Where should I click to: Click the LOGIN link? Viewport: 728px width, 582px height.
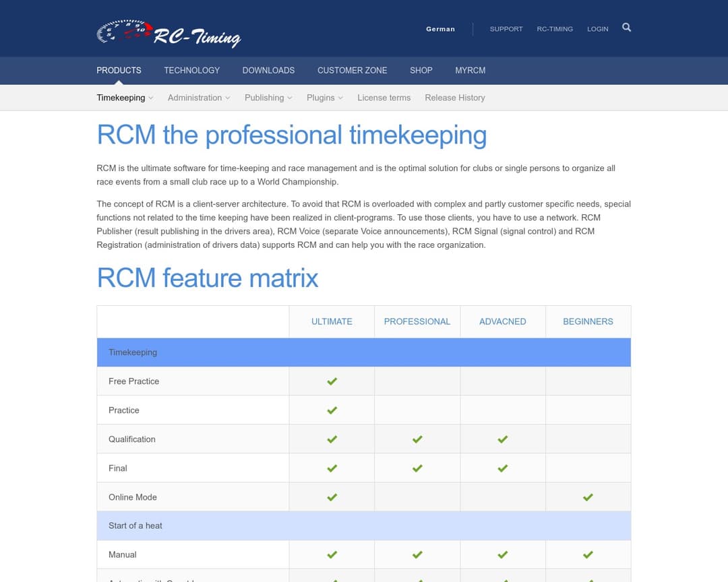point(597,29)
